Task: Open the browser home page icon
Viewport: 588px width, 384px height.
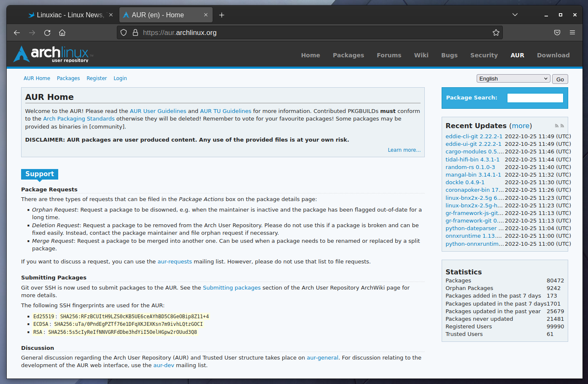Action: [x=62, y=32]
